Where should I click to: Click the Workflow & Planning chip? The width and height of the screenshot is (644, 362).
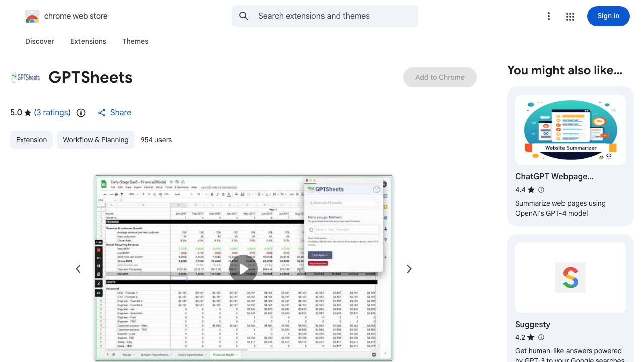click(x=96, y=140)
